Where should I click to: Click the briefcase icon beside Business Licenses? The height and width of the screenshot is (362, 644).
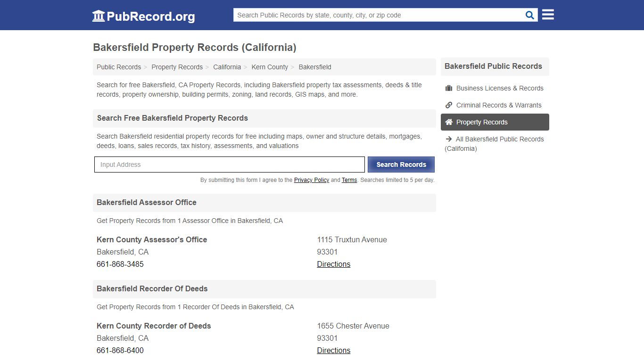click(449, 88)
